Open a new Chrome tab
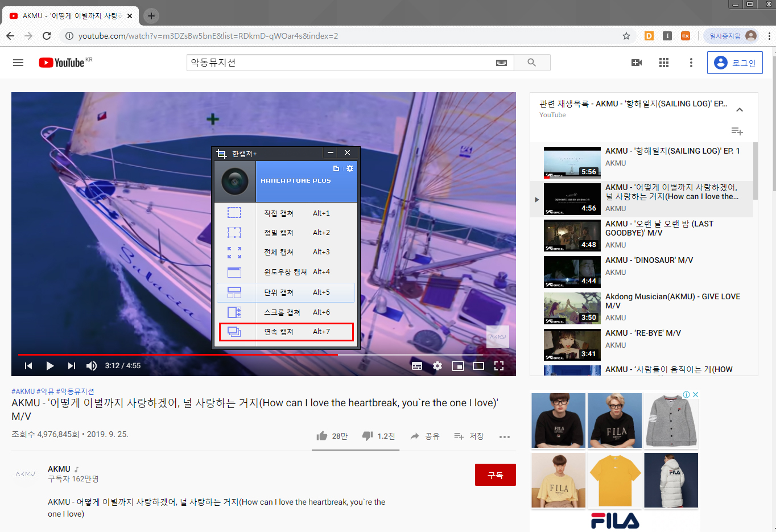 coord(151,16)
